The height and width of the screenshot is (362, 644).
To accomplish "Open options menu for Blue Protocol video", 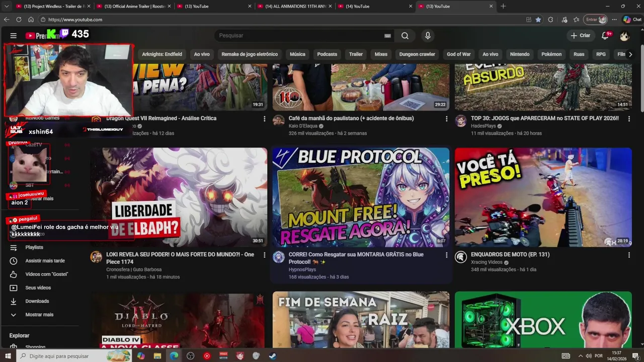I will click(x=446, y=255).
